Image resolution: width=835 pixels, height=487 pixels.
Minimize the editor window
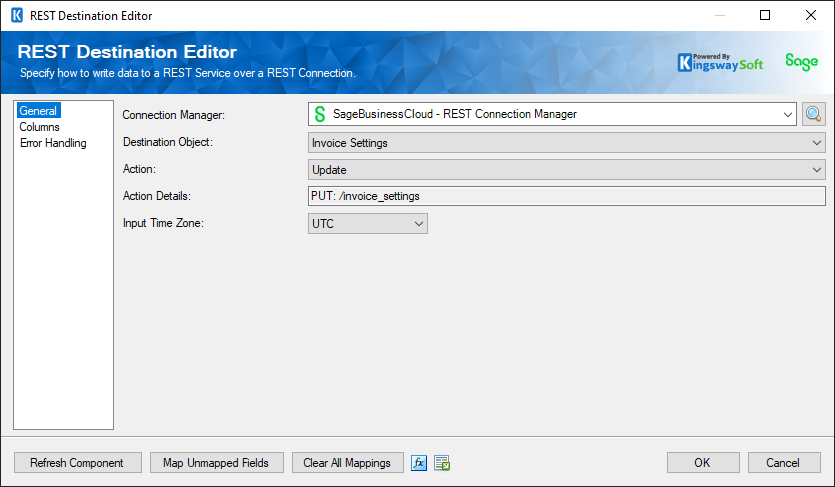coord(719,15)
